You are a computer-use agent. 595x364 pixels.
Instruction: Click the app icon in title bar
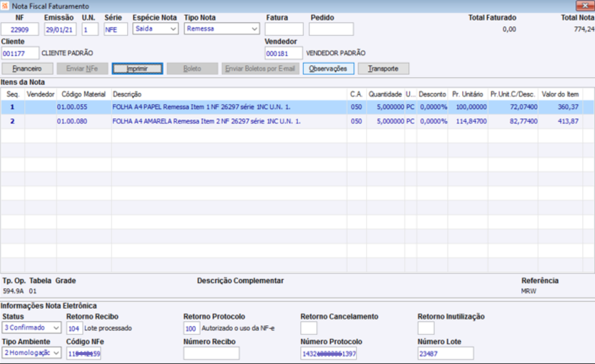point(5,6)
